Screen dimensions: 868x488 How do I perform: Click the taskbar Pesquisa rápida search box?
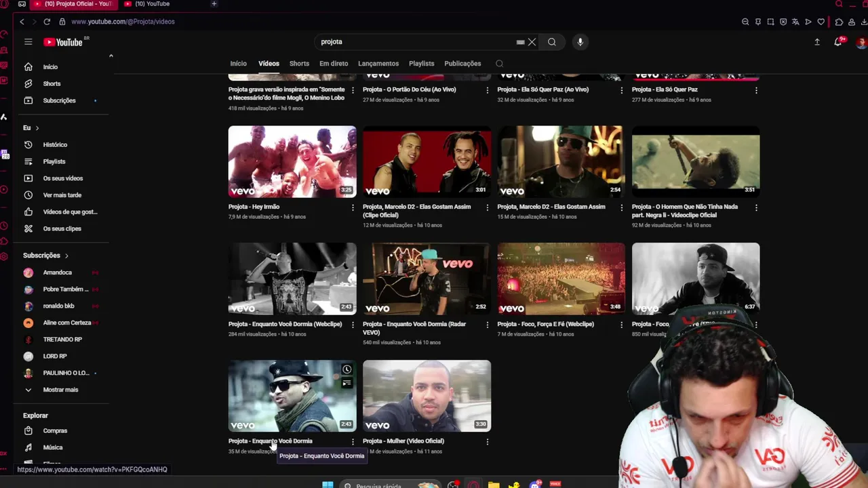[390, 485]
